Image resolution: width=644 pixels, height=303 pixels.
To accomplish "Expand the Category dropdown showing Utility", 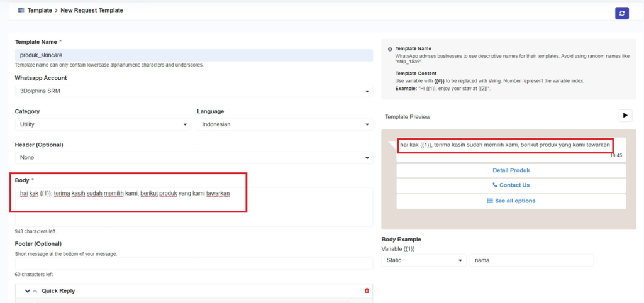I will [103, 124].
